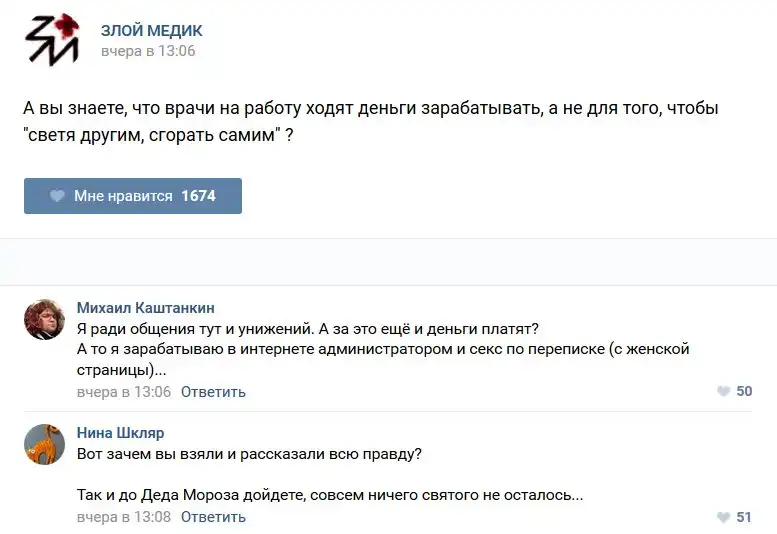Click Ответить under Нина Шкляр's comment
Screen dimensions: 777x534
click(x=213, y=517)
